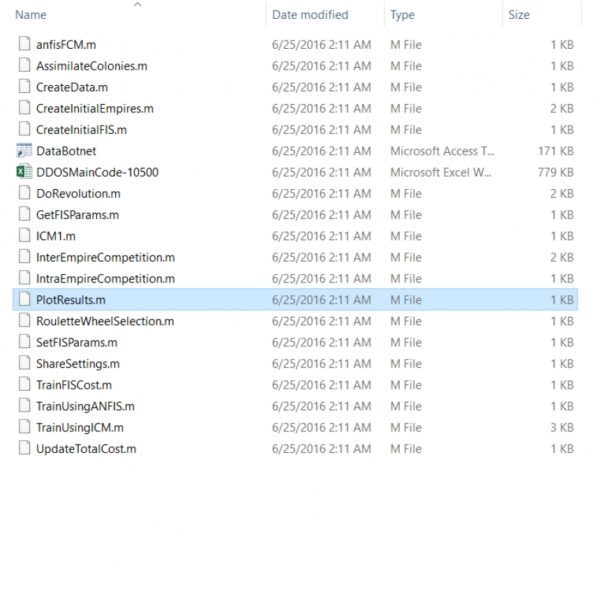Click the anfisFCM.m file icon
This screenshot has width=600, height=605.
coord(24,44)
